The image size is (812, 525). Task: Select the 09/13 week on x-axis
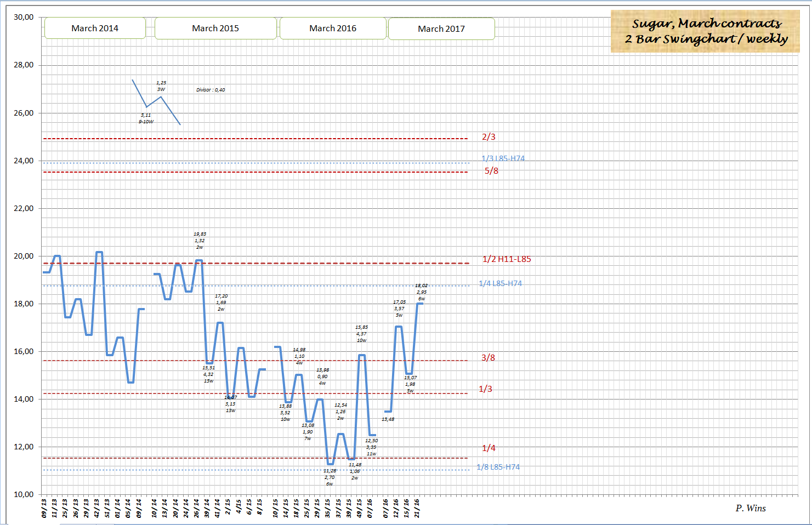(44, 507)
